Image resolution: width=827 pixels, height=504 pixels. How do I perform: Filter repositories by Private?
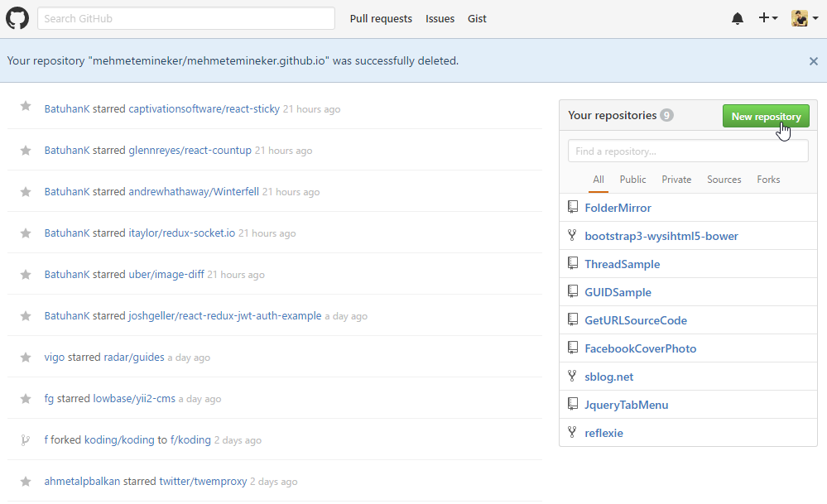[676, 180]
